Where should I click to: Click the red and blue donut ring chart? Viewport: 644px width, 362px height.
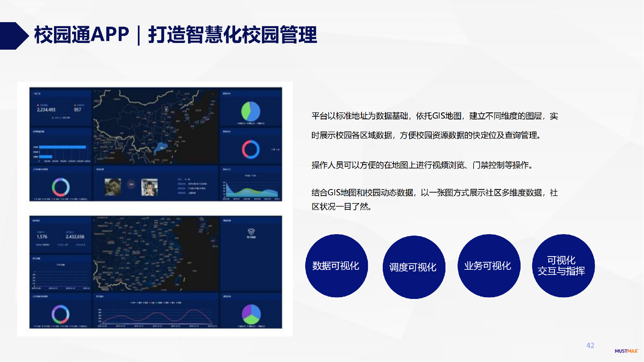(x=251, y=149)
